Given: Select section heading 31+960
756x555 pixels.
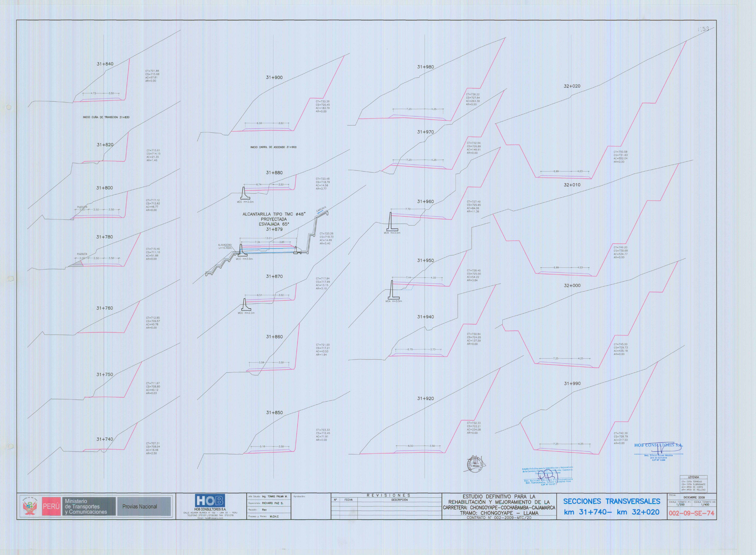Looking at the screenshot, I should [426, 202].
